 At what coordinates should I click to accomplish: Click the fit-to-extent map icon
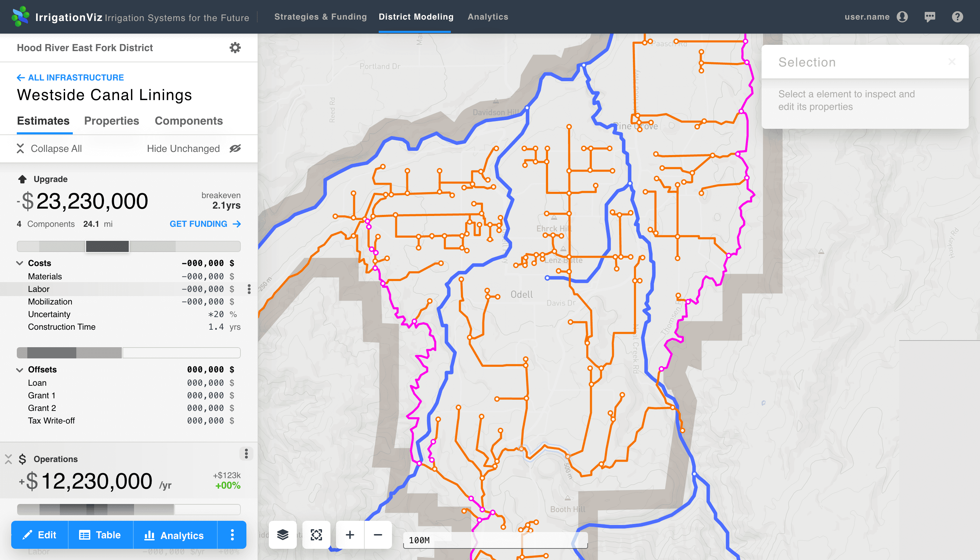click(x=316, y=534)
